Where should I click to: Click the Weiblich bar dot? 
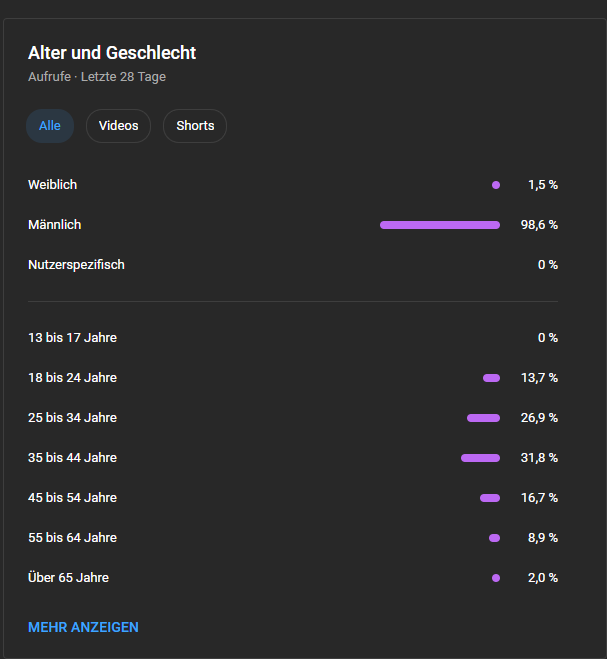[496, 185]
